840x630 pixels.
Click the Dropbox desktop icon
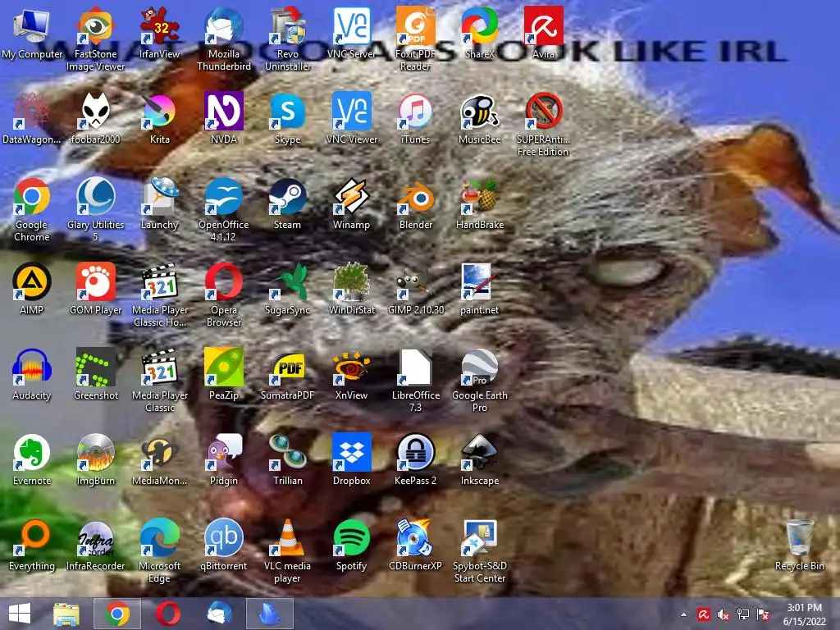(351, 460)
